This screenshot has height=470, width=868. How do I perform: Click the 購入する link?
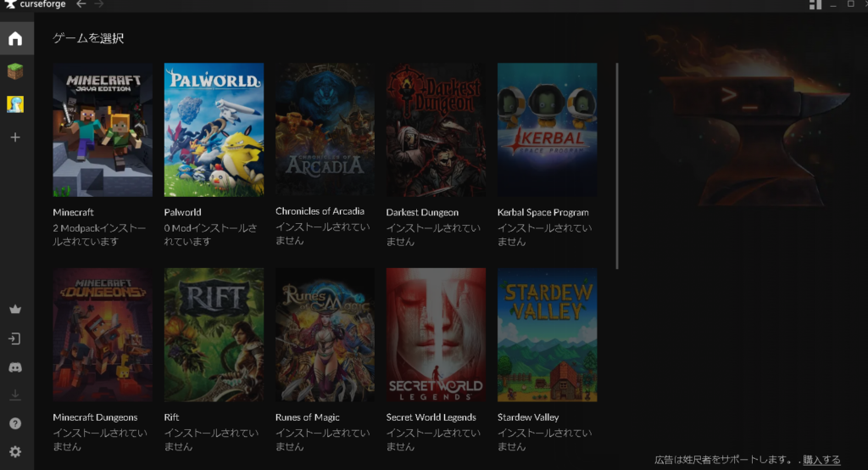tap(821, 460)
